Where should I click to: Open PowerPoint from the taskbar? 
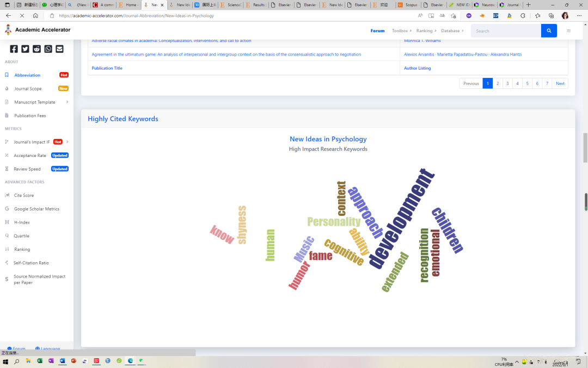pyautogui.click(x=73, y=361)
